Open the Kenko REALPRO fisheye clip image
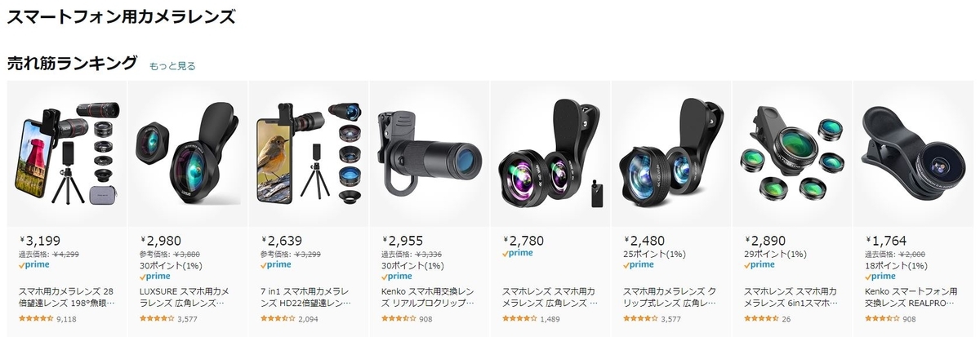 pyautogui.click(x=912, y=153)
